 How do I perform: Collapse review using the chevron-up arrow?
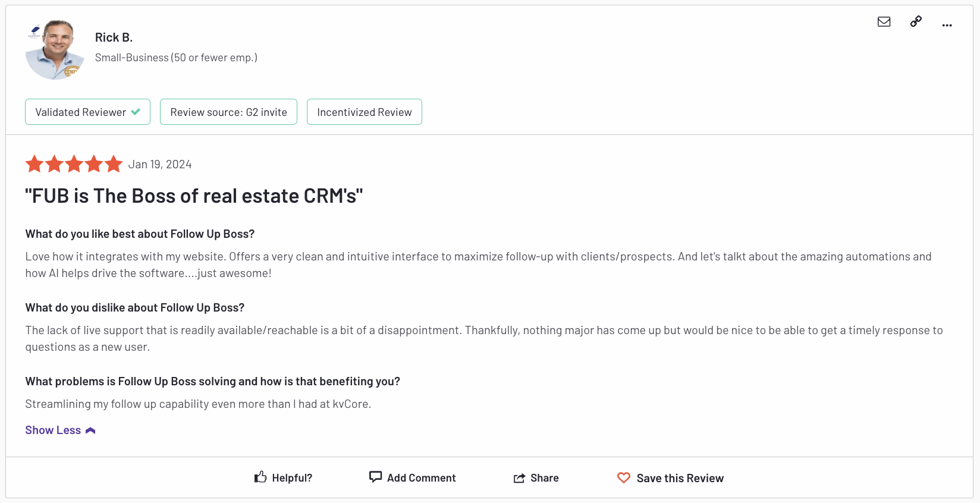90,430
